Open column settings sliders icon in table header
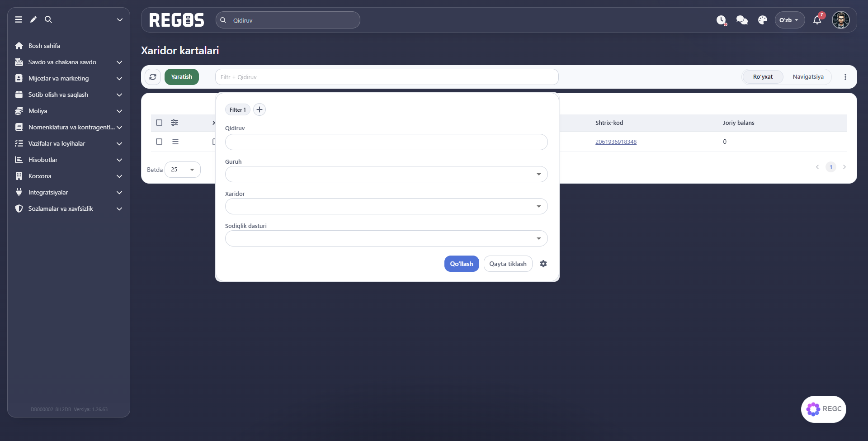 coord(175,123)
